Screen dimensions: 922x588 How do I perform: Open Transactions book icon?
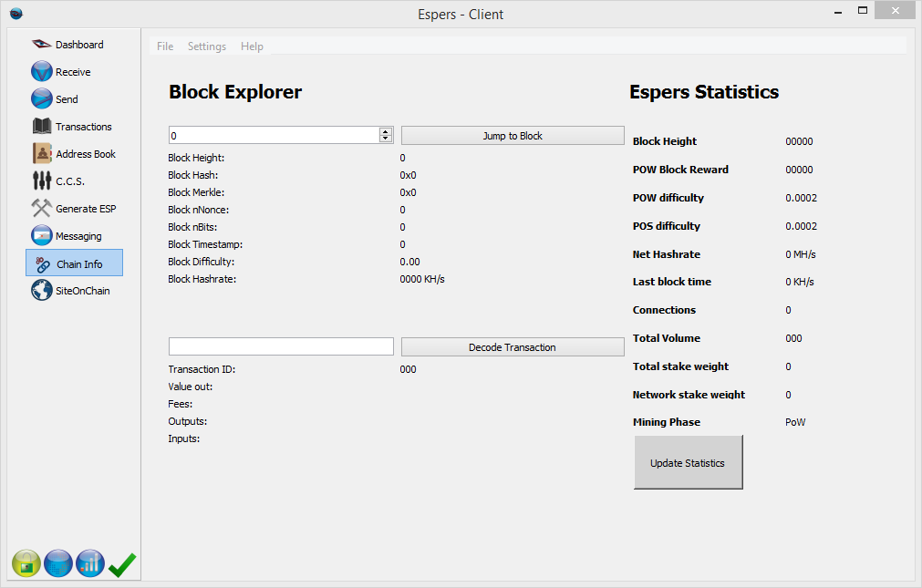point(42,126)
